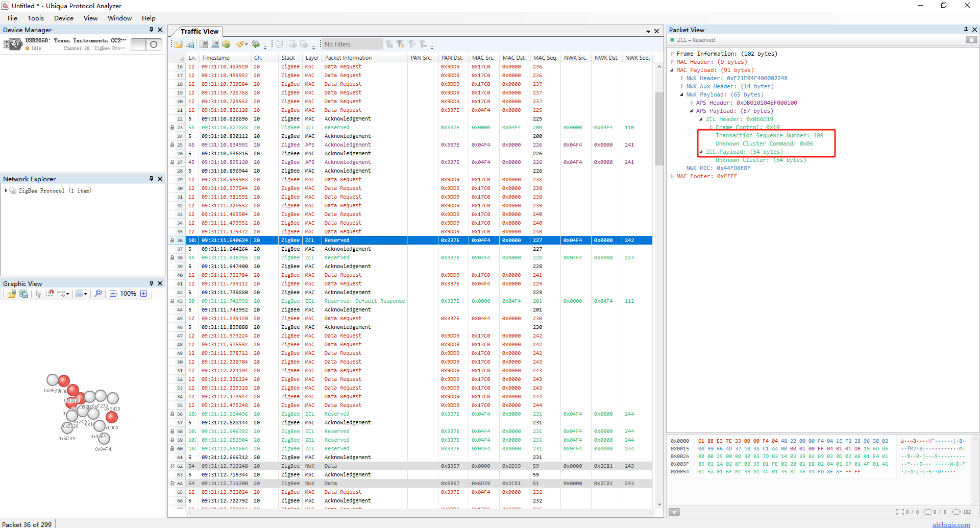Click the bottom-left arrow button in Packet View

[674, 512]
